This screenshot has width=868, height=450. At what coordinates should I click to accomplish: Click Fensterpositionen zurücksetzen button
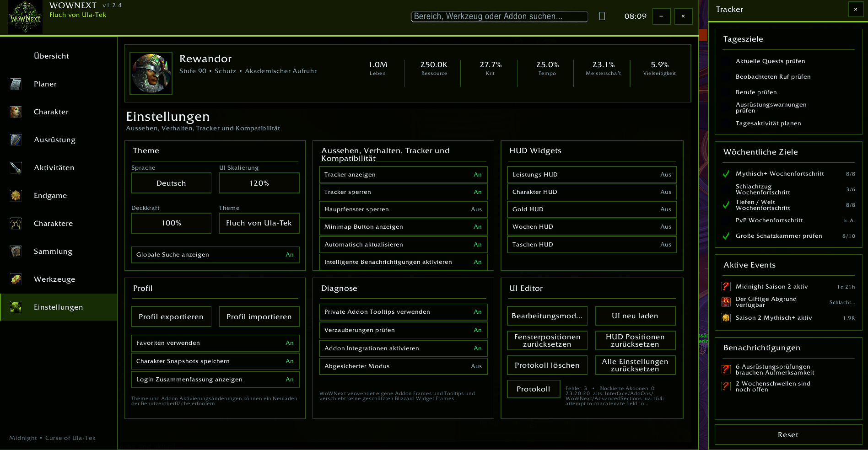point(547,341)
